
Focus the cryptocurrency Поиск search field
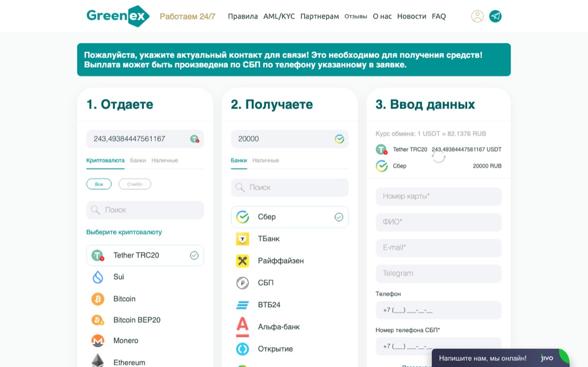click(145, 210)
